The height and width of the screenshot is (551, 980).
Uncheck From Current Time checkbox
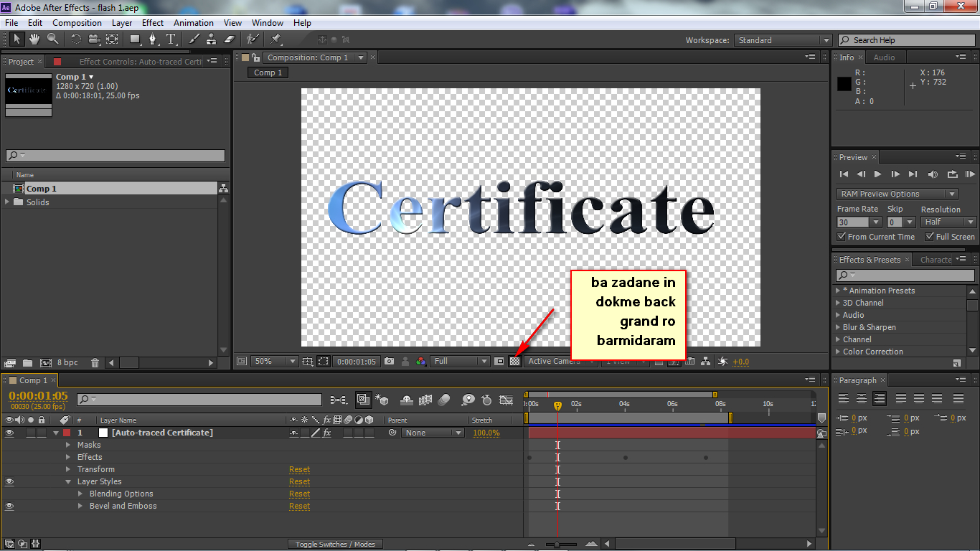(x=842, y=237)
